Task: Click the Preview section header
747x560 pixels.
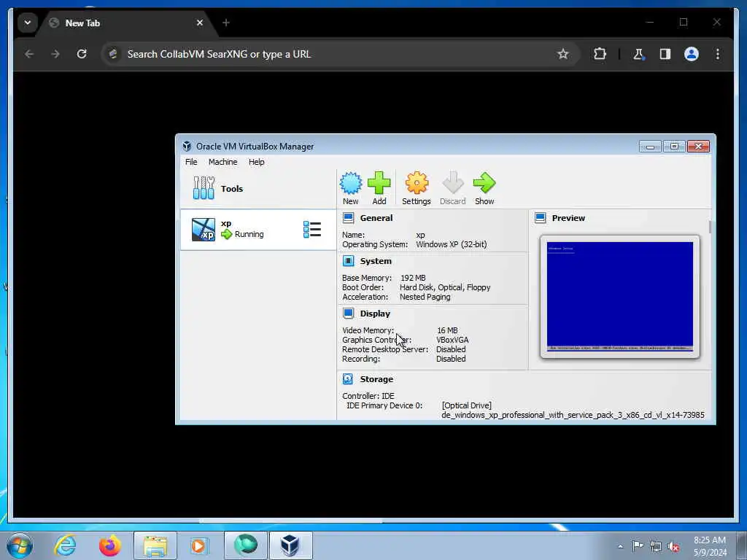Action: tap(568, 218)
